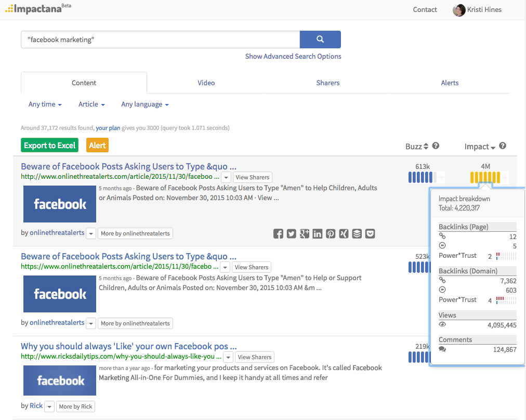
Task: Click the orange Alert button
Action: click(x=97, y=145)
